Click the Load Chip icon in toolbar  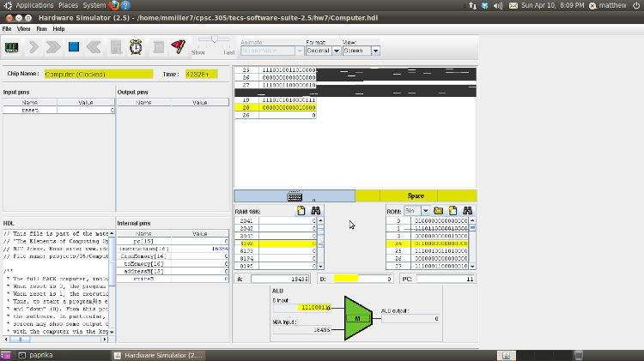point(13,47)
